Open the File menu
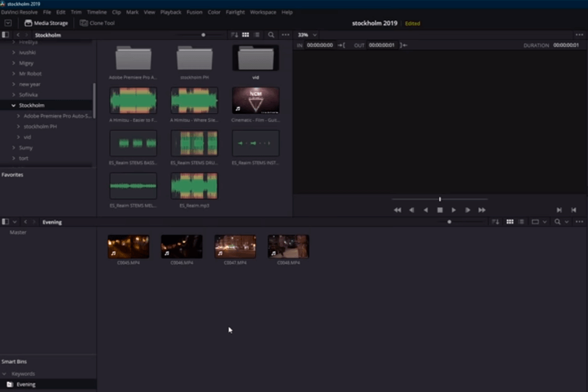The width and height of the screenshot is (588, 392). [47, 12]
